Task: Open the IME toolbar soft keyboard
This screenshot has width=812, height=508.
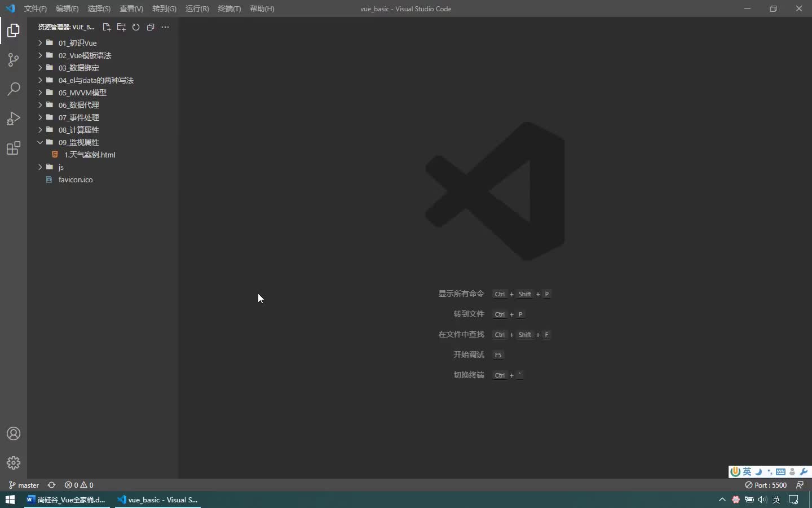Action: click(780, 472)
